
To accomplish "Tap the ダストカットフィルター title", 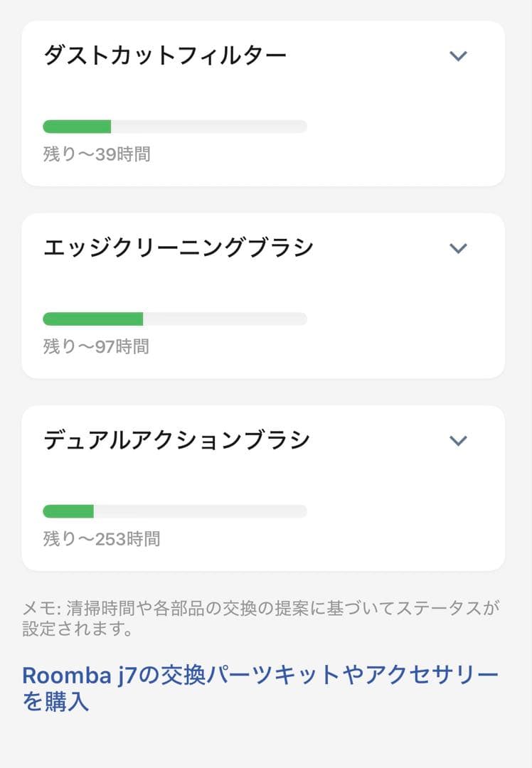I will pyautogui.click(x=165, y=55).
